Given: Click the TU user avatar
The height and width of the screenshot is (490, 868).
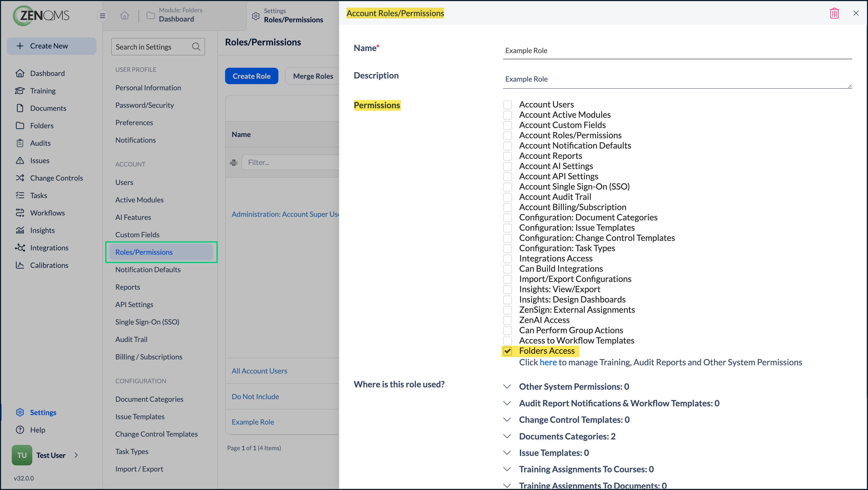Looking at the screenshot, I should pyautogui.click(x=22, y=455).
